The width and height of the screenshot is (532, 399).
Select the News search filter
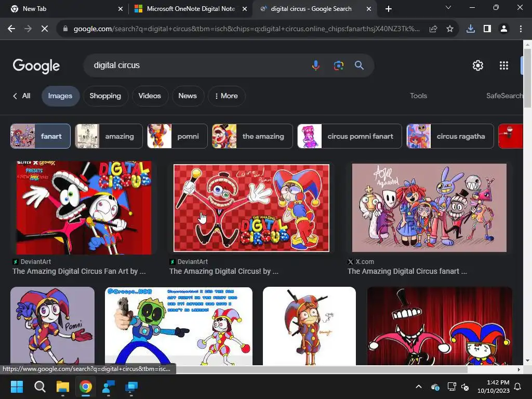click(188, 96)
